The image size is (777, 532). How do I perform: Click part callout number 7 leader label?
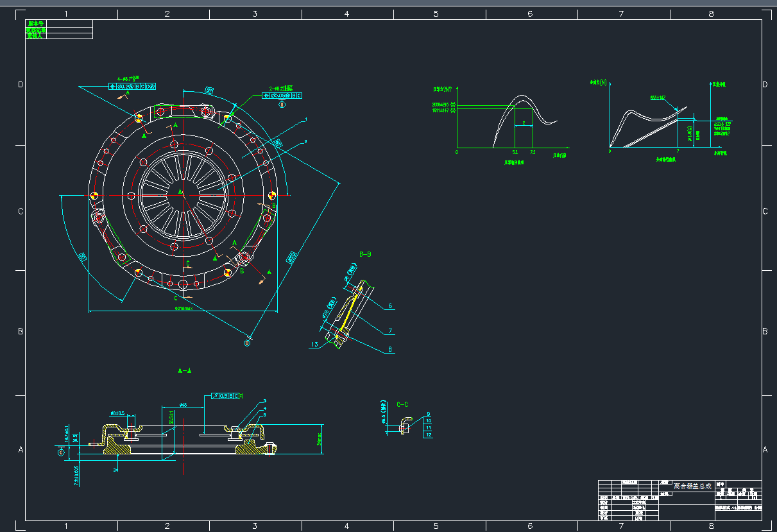(x=390, y=331)
